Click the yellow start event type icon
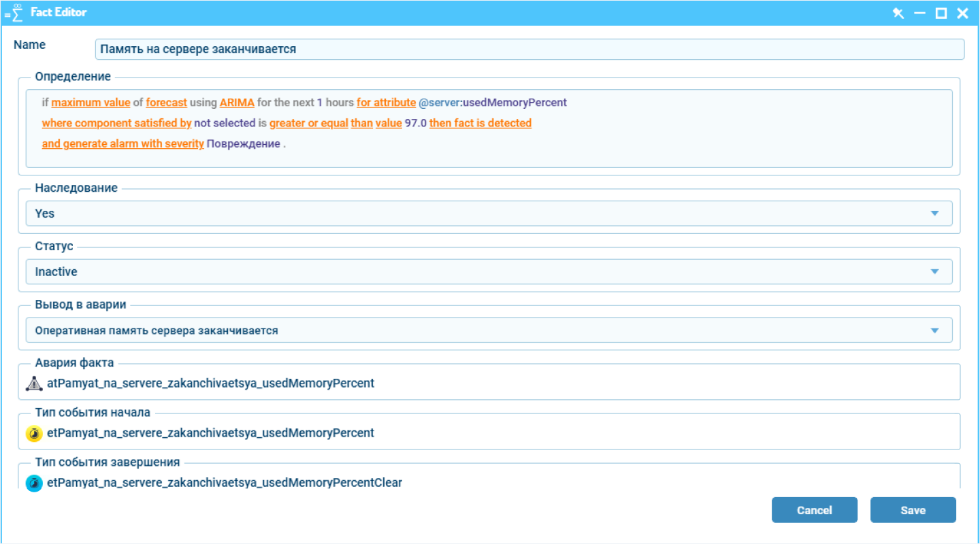980x544 pixels. (x=34, y=433)
